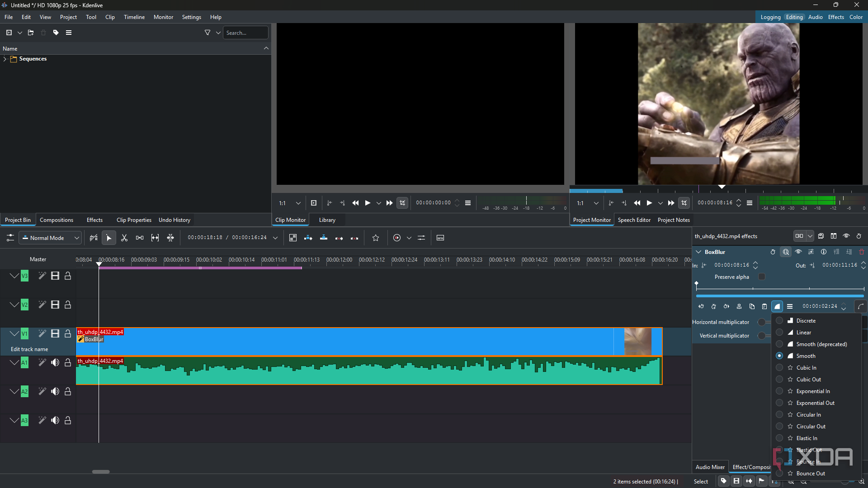Image resolution: width=868 pixels, height=488 pixels.
Task: Save effect stack icon in effects header
Action: (821, 236)
